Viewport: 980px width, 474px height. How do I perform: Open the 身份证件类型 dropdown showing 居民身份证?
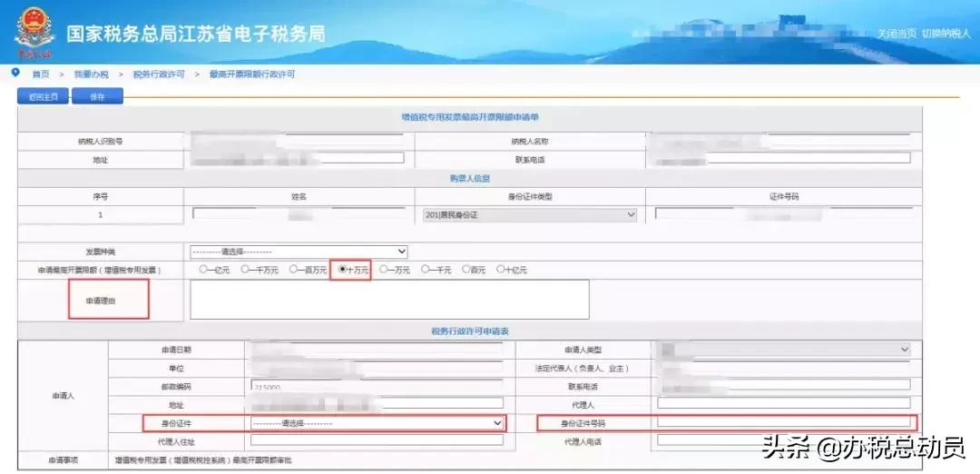(529, 215)
